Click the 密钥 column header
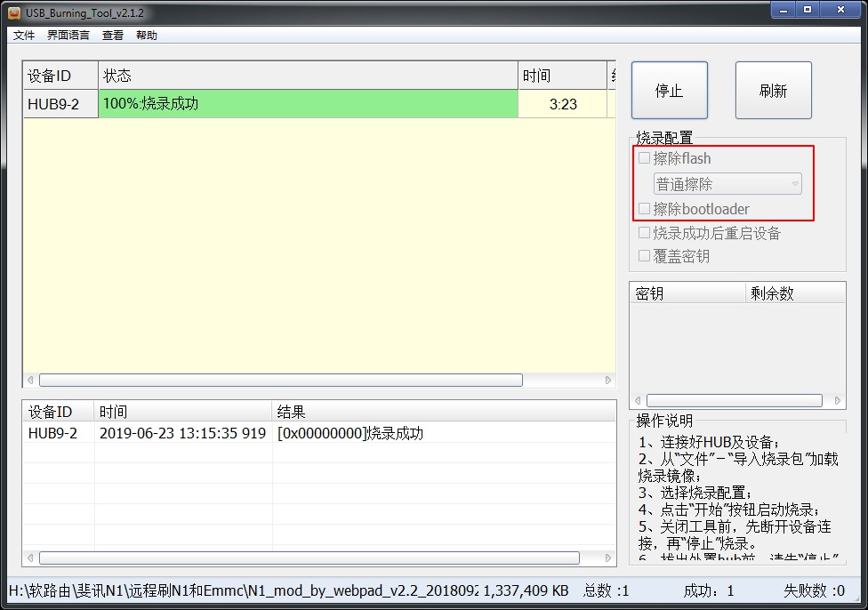Image resolution: width=868 pixels, height=610 pixels. (x=688, y=293)
